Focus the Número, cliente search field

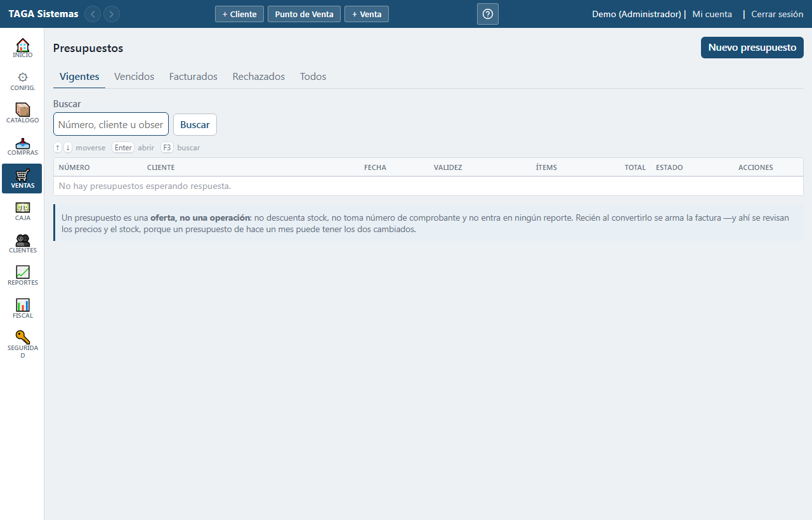pos(111,124)
